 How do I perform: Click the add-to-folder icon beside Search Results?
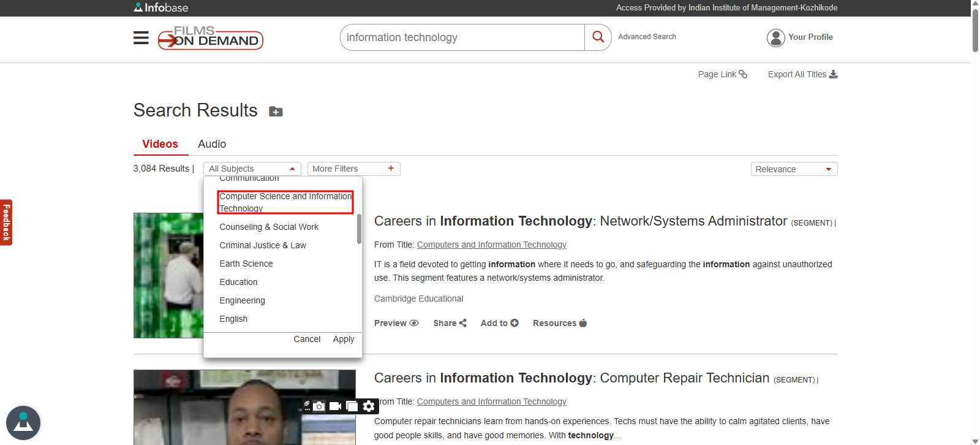pos(276,112)
